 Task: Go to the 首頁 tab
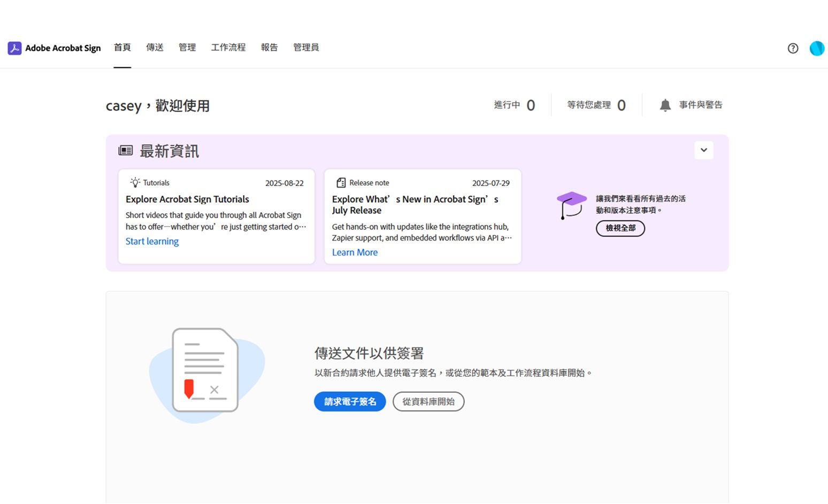click(x=122, y=48)
